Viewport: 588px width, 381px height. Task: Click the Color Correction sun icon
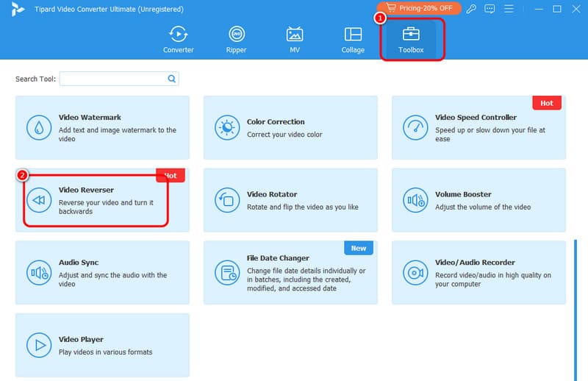(226, 127)
